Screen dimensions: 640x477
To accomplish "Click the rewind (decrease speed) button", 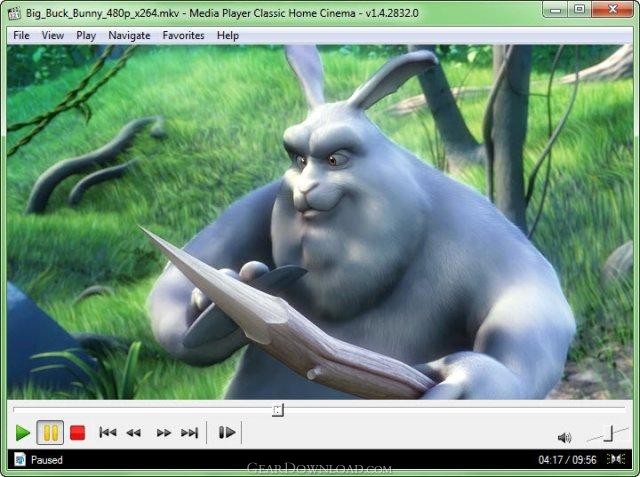I will [x=133, y=433].
